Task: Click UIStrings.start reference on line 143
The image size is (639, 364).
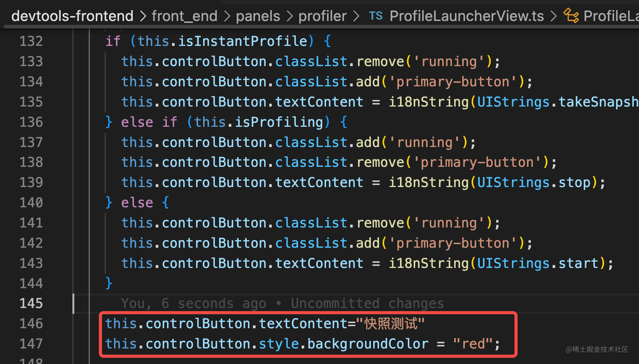Action: pyautogui.click(x=538, y=263)
